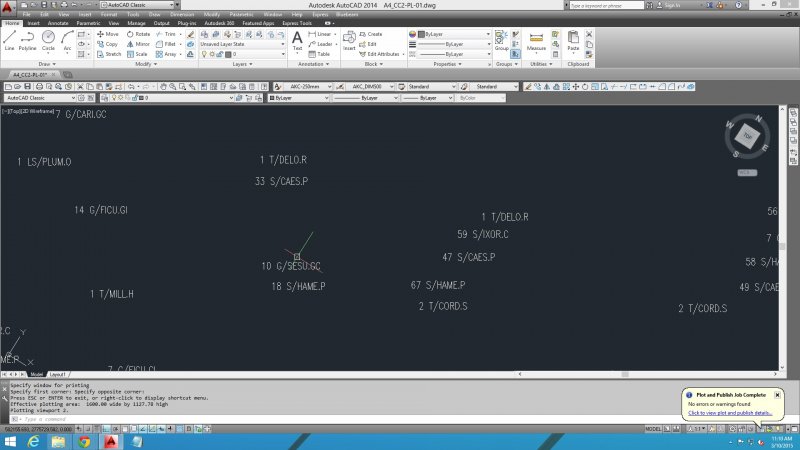Open the Windows Start button

(x=10, y=441)
